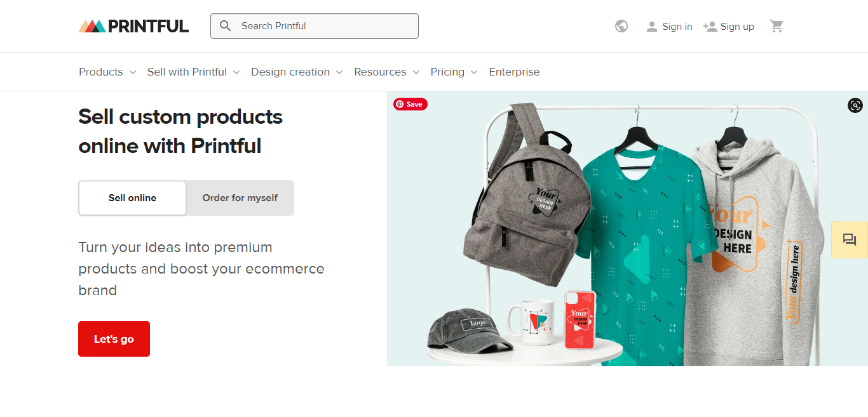
Task: Open the shopping cart
Action: pyautogui.click(x=776, y=26)
